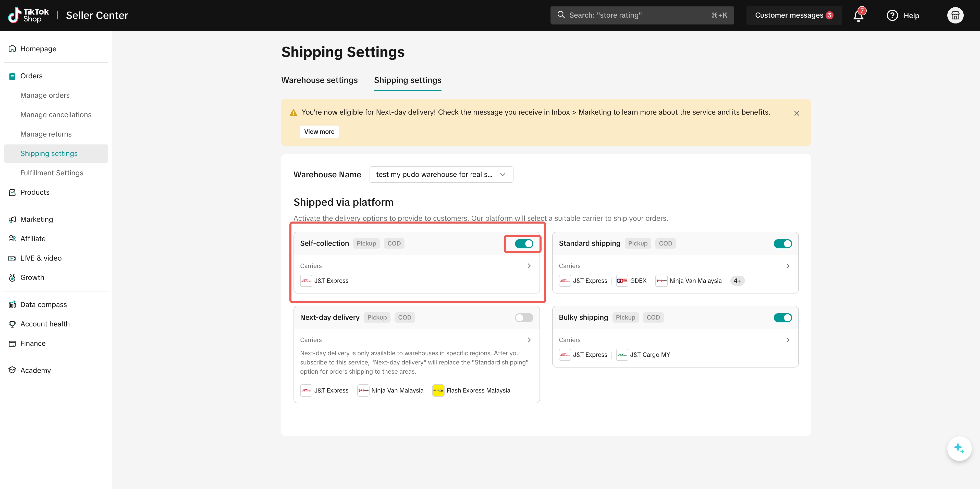Expand Next-day delivery carriers chevron
Screen dimensions: 980x489
(529, 340)
